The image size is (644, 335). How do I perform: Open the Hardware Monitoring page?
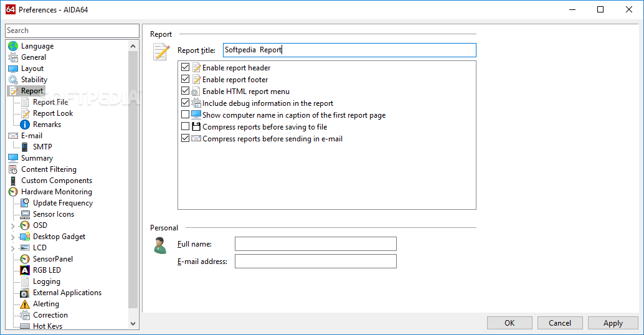click(57, 192)
